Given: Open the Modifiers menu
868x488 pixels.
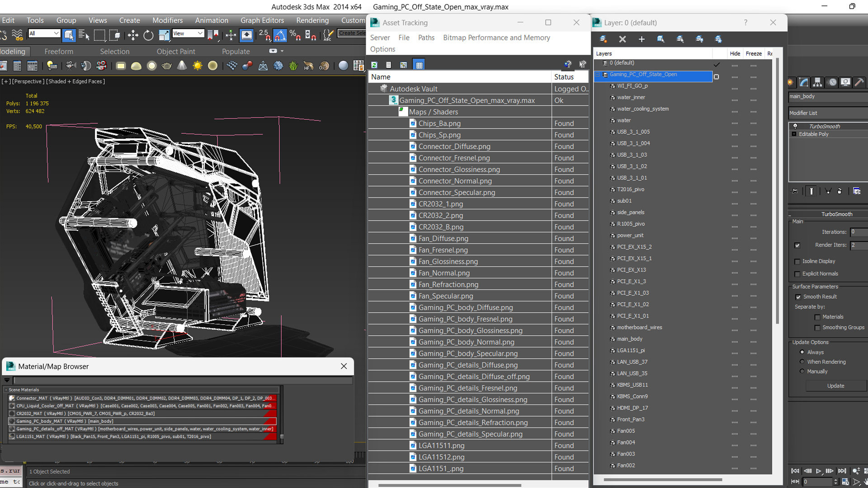Looking at the screenshot, I should click(167, 20).
